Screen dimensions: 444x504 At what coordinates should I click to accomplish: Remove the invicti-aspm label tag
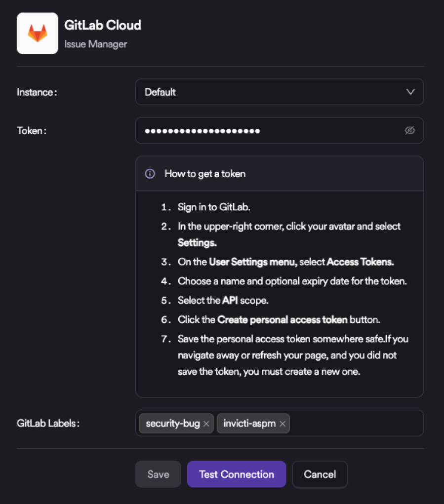pyautogui.click(x=283, y=424)
